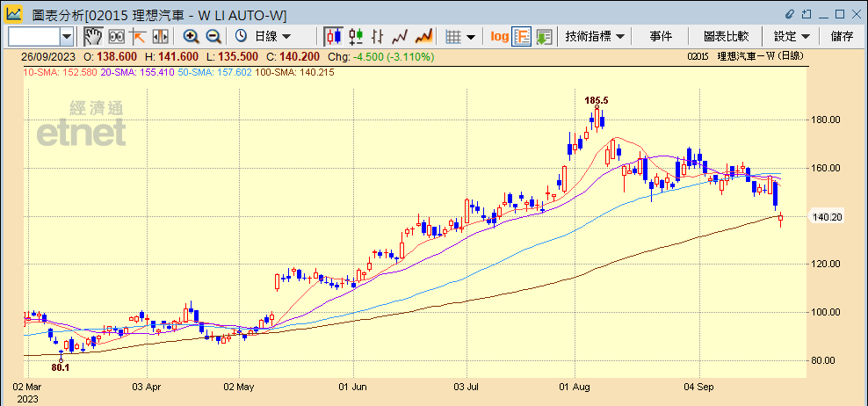Click the zoom out magnifier
868x406 pixels.
click(213, 36)
